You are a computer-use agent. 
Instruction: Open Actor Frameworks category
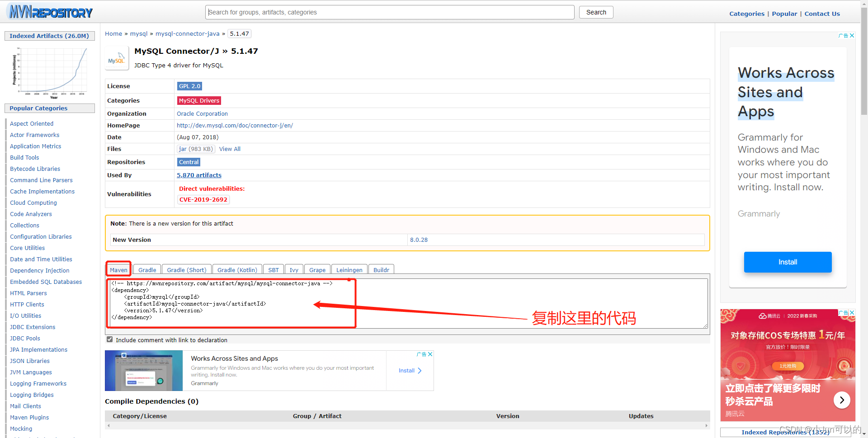click(x=34, y=135)
